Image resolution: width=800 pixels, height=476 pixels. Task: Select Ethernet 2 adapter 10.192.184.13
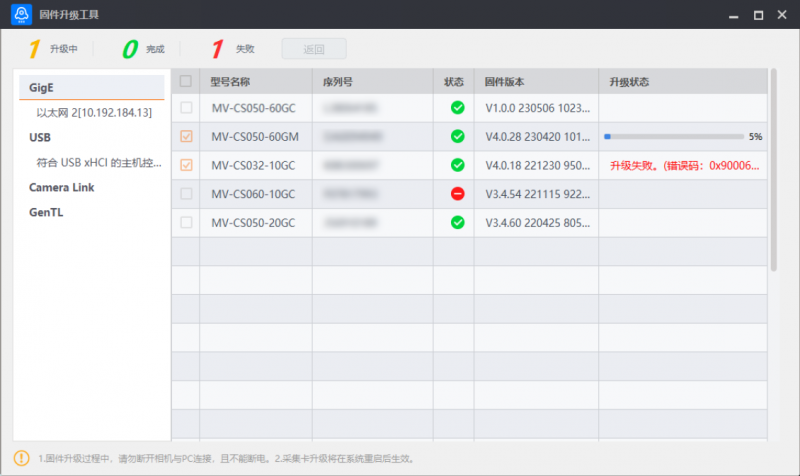tap(94, 113)
